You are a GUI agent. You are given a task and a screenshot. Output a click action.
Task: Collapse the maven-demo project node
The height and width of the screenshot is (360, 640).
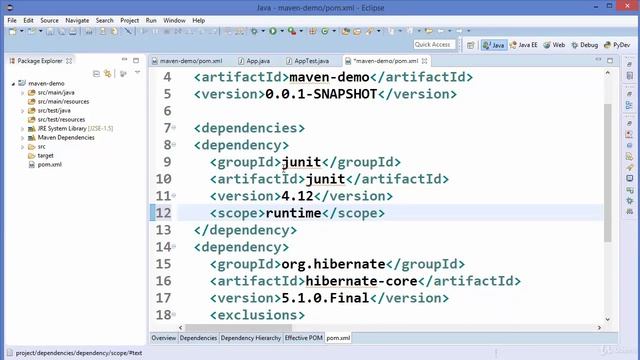[13, 84]
